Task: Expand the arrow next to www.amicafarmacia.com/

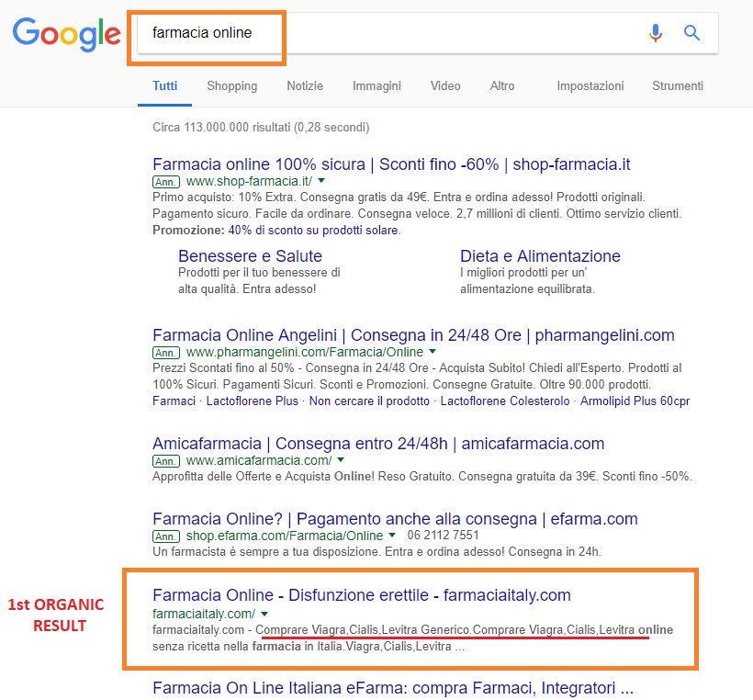Action: coord(341,460)
